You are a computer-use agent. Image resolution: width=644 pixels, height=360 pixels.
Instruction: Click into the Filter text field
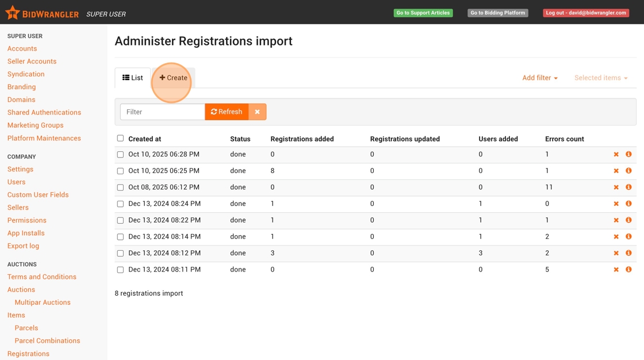162,112
